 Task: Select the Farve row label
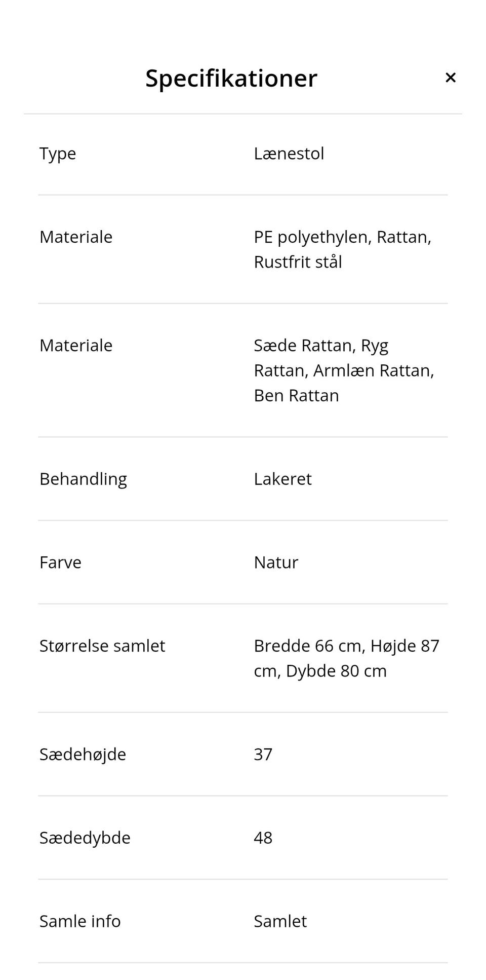pyautogui.click(x=60, y=562)
